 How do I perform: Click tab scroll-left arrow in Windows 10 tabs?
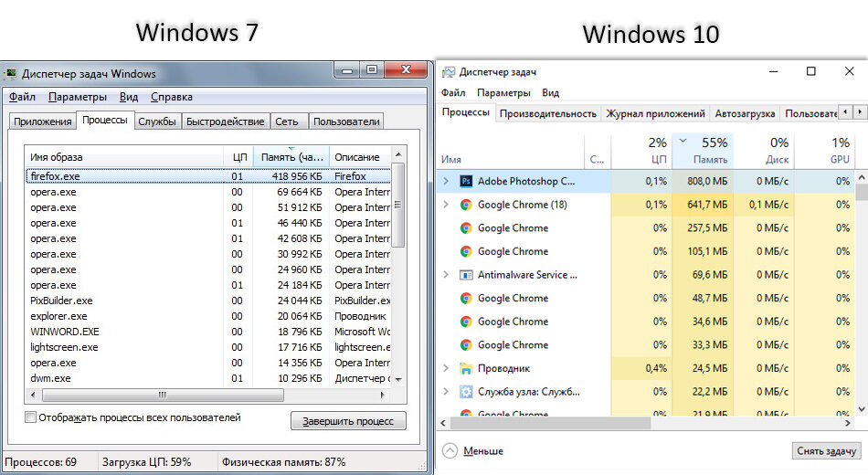(845, 111)
